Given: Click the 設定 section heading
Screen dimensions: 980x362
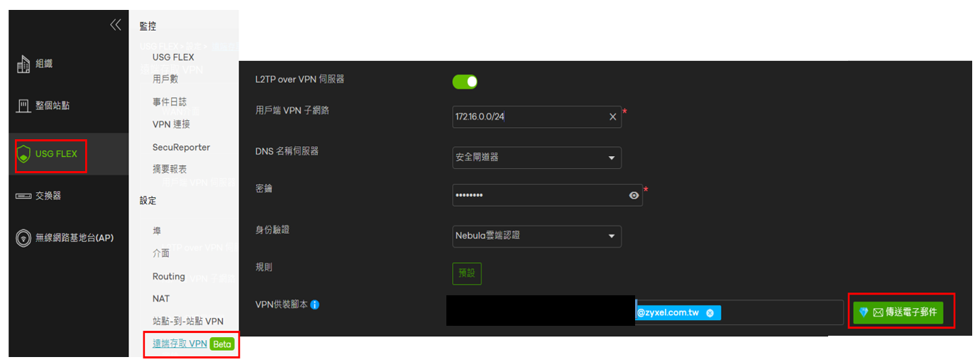Looking at the screenshot, I should coord(148,201).
